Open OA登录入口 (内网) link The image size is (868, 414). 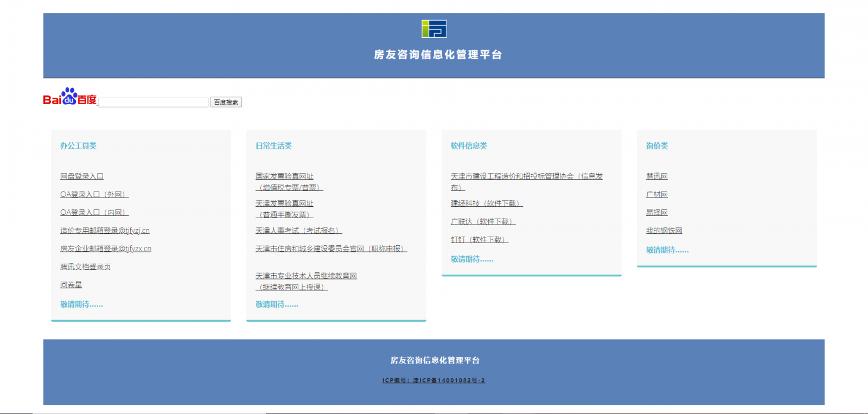point(94,213)
